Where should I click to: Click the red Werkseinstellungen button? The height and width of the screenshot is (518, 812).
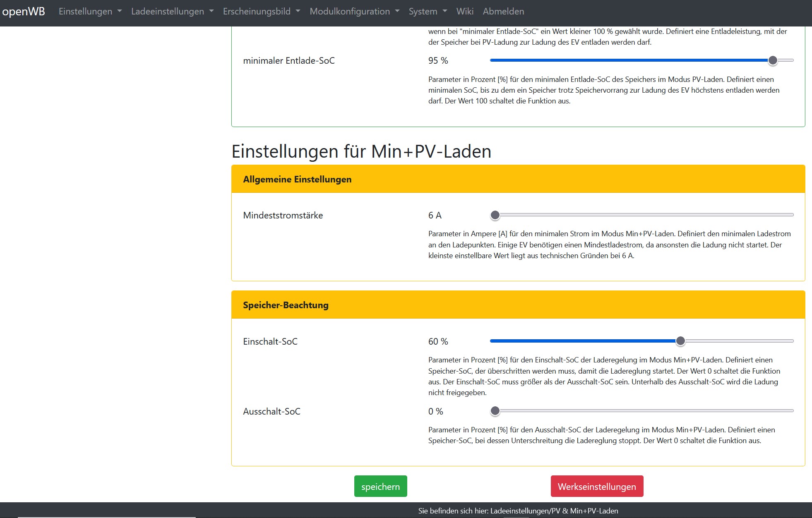596,487
